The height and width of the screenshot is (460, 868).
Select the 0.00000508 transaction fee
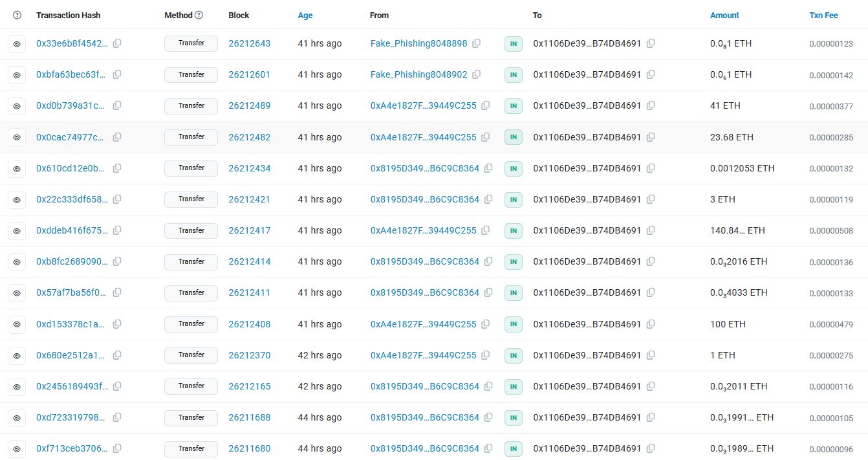pyautogui.click(x=831, y=231)
